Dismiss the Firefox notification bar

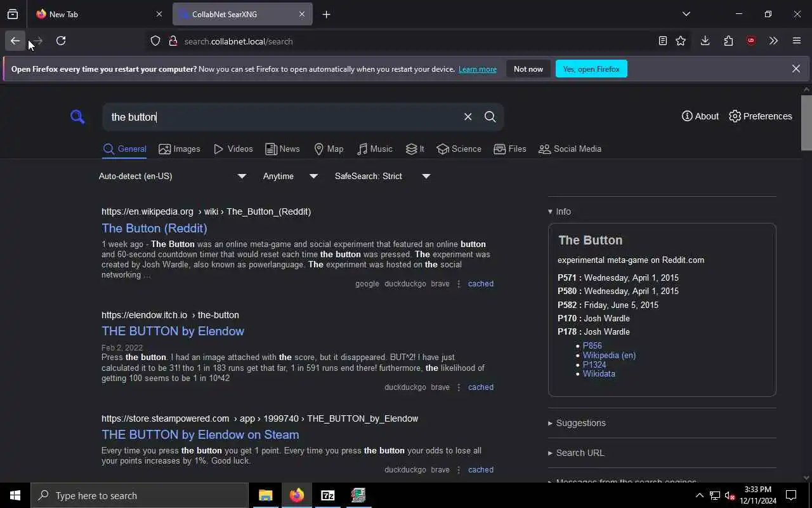click(796, 69)
